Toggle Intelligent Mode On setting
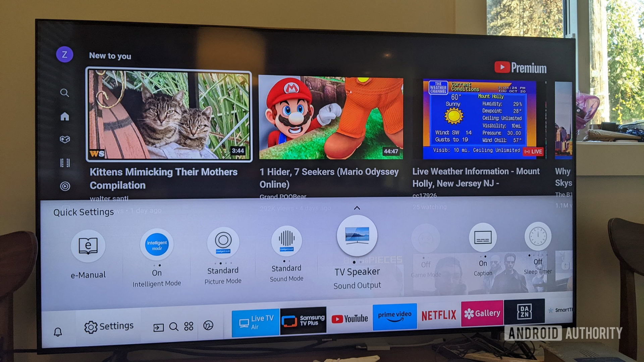Image resolution: width=644 pixels, height=362 pixels. (157, 252)
